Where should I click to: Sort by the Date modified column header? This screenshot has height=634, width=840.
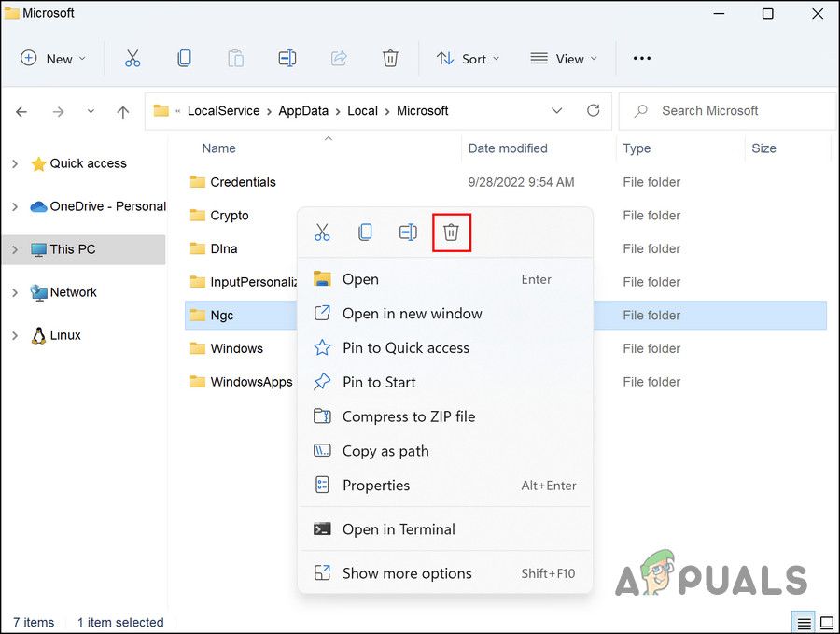(x=508, y=148)
